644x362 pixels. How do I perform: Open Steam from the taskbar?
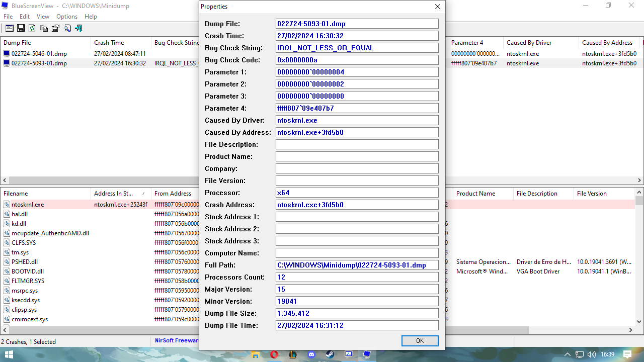[x=330, y=354]
